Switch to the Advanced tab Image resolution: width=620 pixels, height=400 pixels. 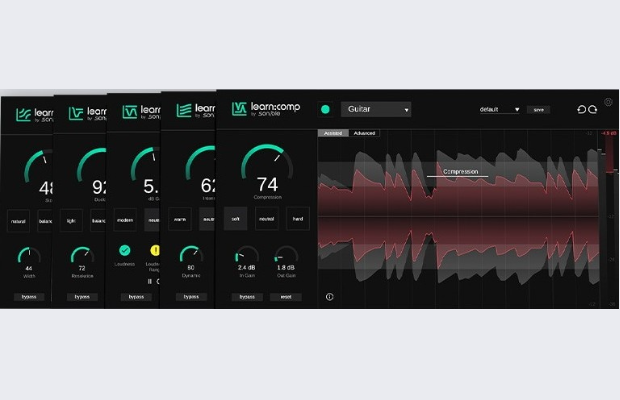pos(364,133)
